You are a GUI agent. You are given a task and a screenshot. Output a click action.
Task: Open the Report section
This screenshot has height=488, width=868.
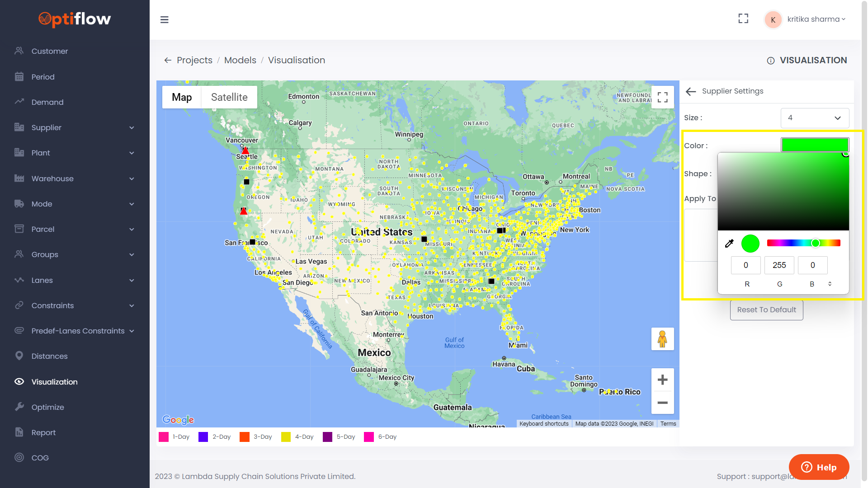click(x=43, y=432)
